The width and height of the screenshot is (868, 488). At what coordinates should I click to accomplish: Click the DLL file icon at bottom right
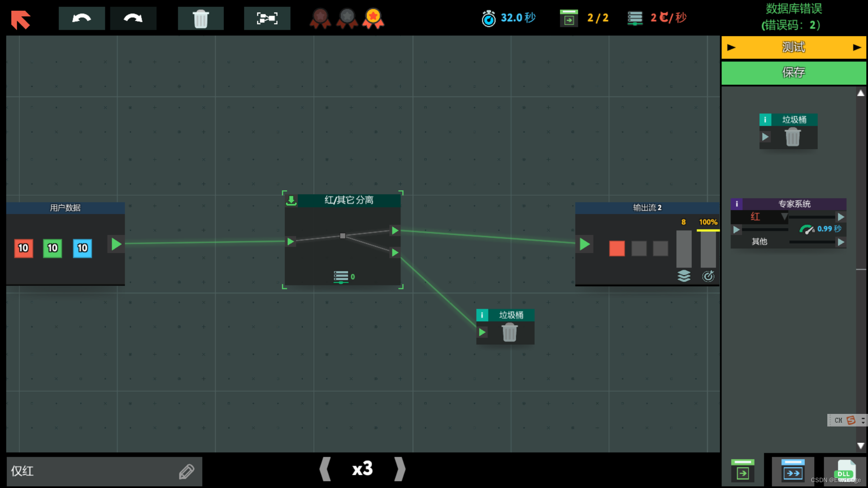click(844, 471)
